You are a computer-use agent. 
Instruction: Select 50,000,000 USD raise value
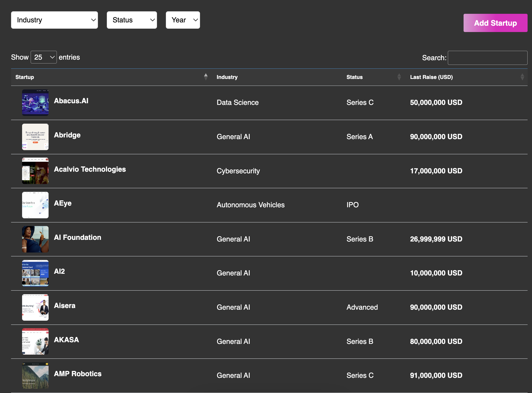click(436, 102)
